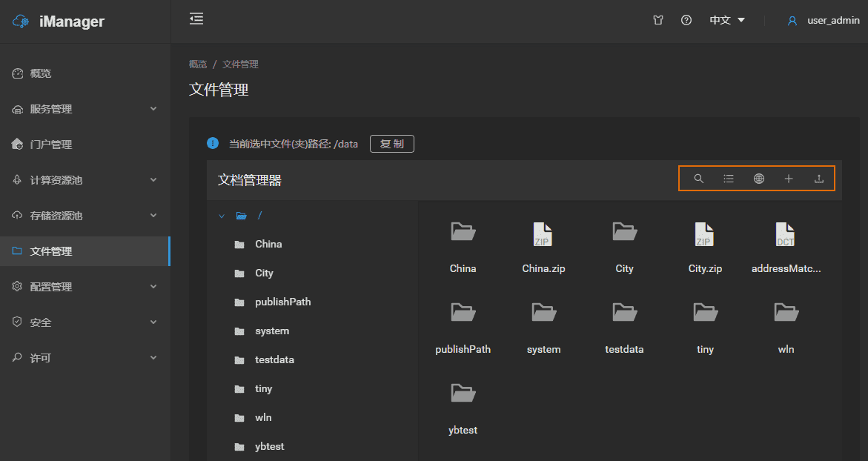868x461 pixels.
Task: Click the 概览 breadcrumb link
Action: pyautogui.click(x=198, y=64)
